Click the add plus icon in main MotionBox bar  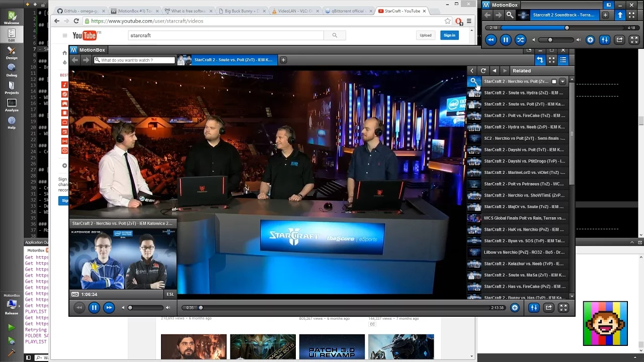click(515, 308)
